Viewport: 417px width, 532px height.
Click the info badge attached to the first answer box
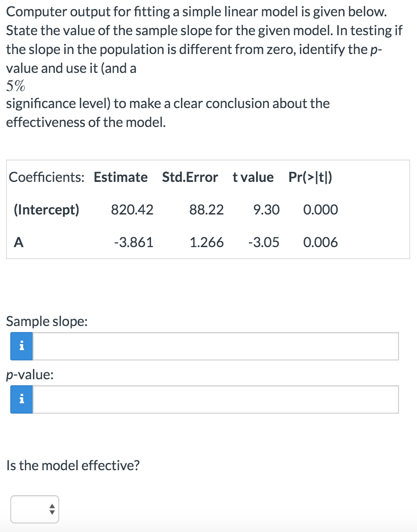pos(21,346)
